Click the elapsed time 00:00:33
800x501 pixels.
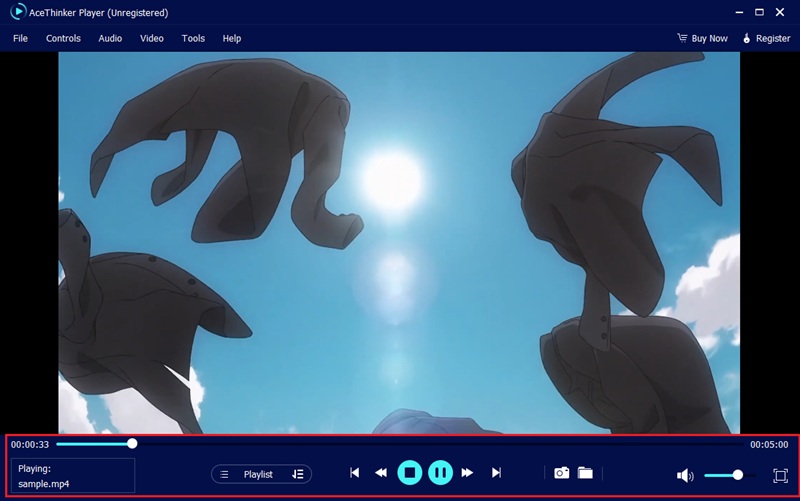(x=30, y=444)
